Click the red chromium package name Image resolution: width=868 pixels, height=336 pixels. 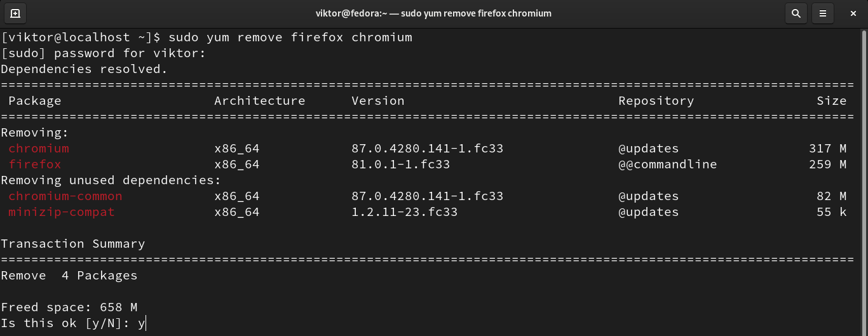pos(39,149)
